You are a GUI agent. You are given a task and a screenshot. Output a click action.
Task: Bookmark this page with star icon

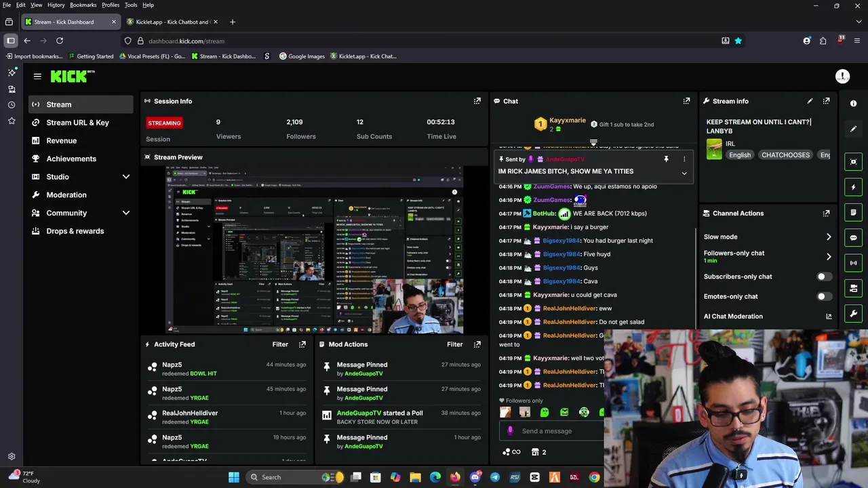pyautogui.click(x=738, y=41)
